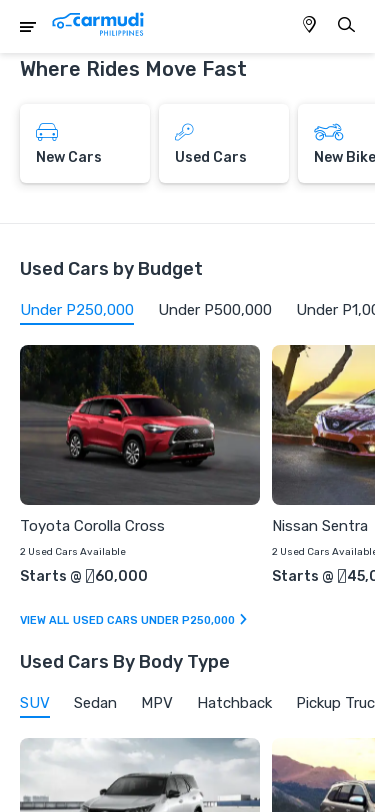
Task: Click the key icon in Used Cars card
Action: click(184, 132)
